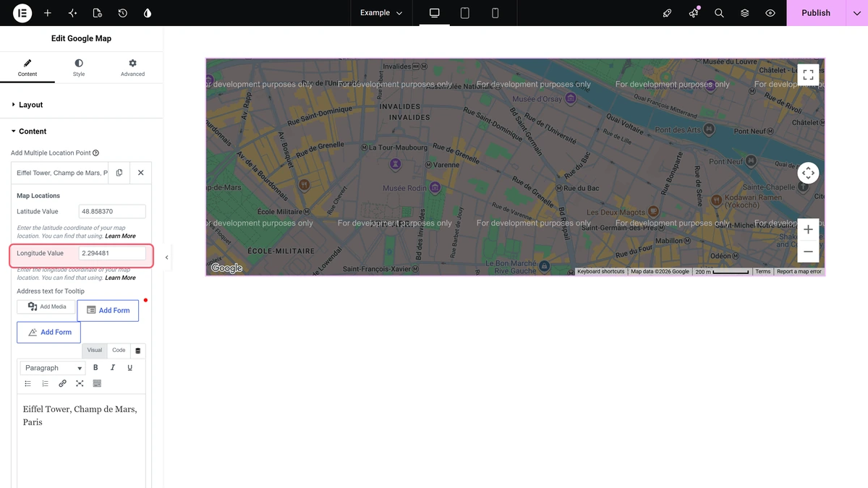
Task: Remove the Eiffel Tower location item
Action: pyautogui.click(x=141, y=173)
